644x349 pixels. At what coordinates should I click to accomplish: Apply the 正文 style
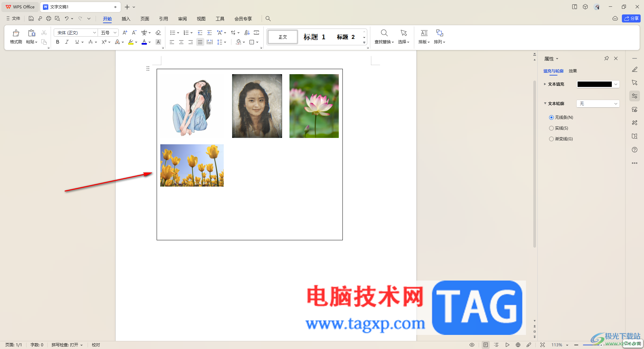(283, 37)
